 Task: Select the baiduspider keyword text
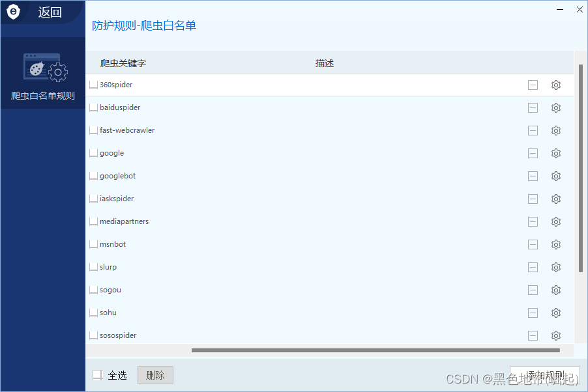pos(120,107)
